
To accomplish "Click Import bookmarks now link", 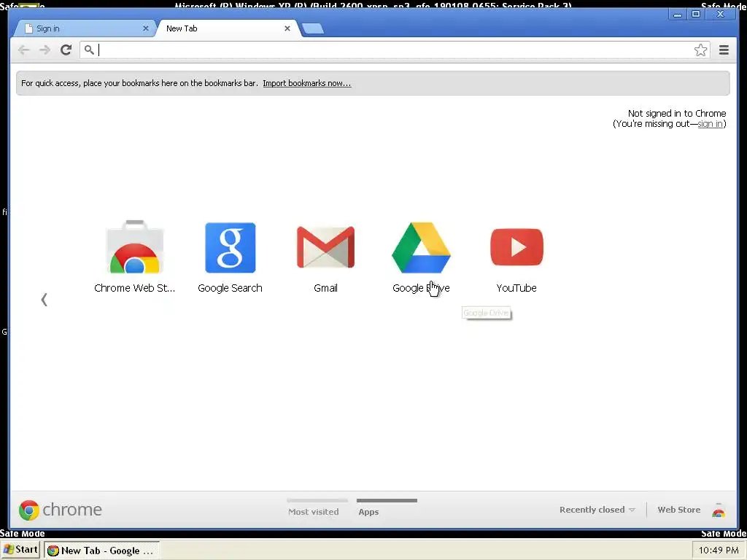I will (x=307, y=83).
